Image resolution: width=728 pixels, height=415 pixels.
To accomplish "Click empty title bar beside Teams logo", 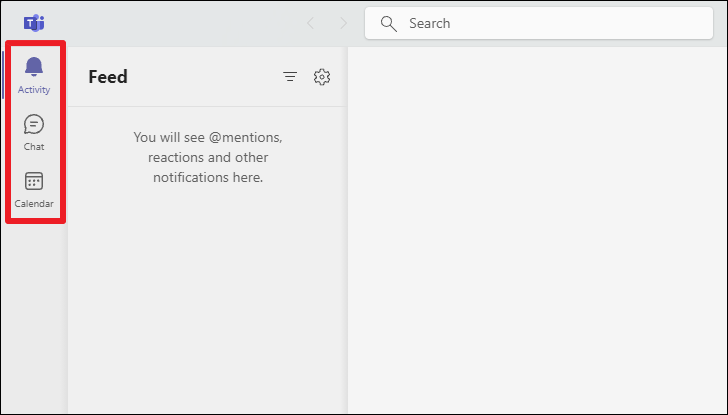I will 172,23.
